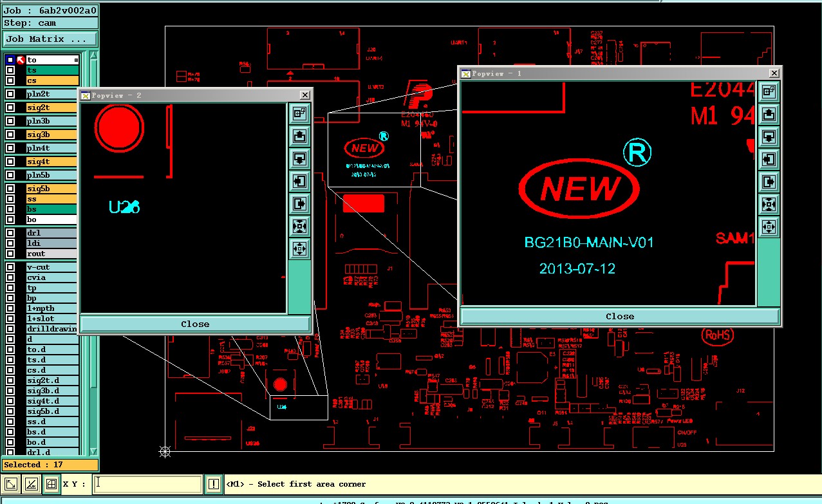The height and width of the screenshot is (504, 822).
Task: Click the X Y coordinate input field
Action: coord(148,484)
